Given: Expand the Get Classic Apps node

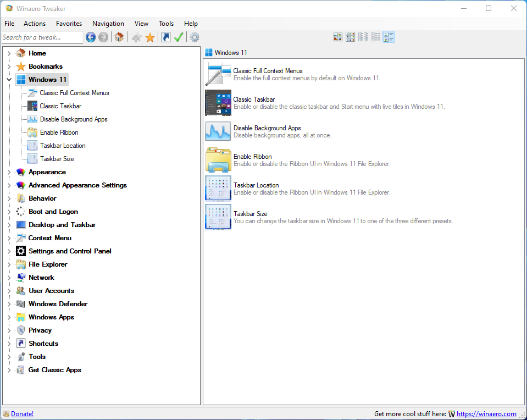Looking at the screenshot, I should click(x=9, y=370).
